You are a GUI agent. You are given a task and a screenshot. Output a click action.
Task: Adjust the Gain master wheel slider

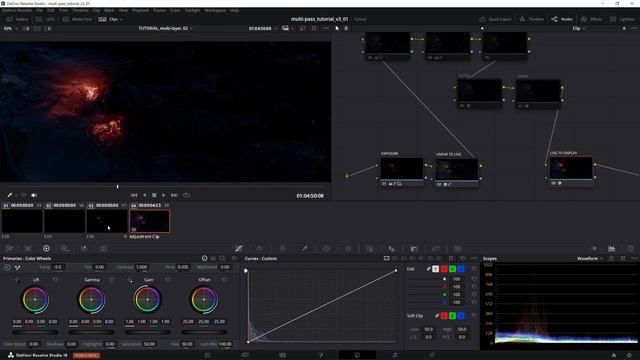point(147,332)
